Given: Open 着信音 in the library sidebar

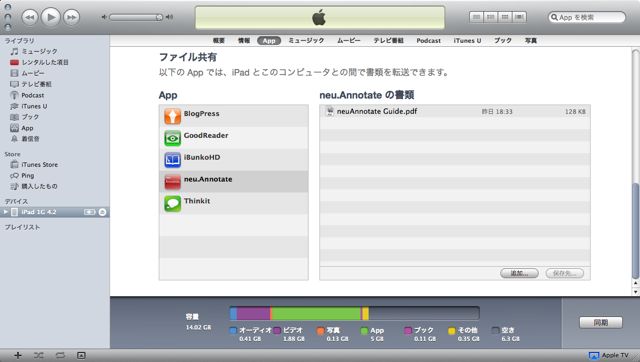Looking at the screenshot, I should tap(30, 139).
